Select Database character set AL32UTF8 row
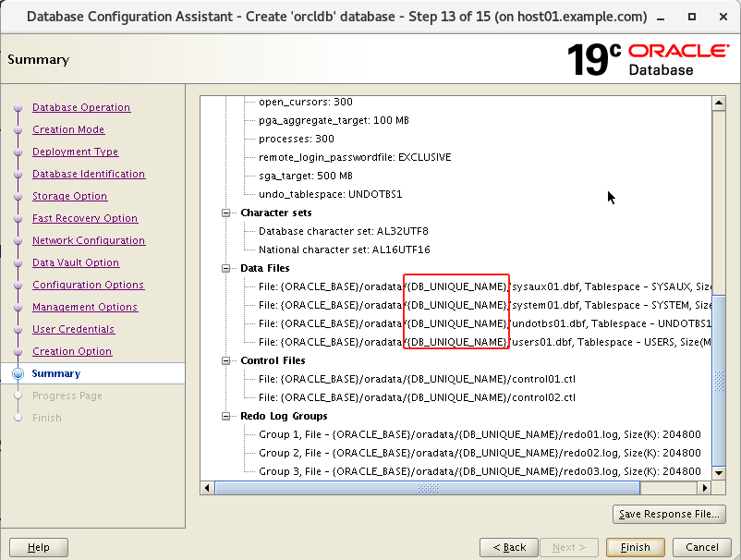This screenshot has width=741, height=560. coord(343,232)
